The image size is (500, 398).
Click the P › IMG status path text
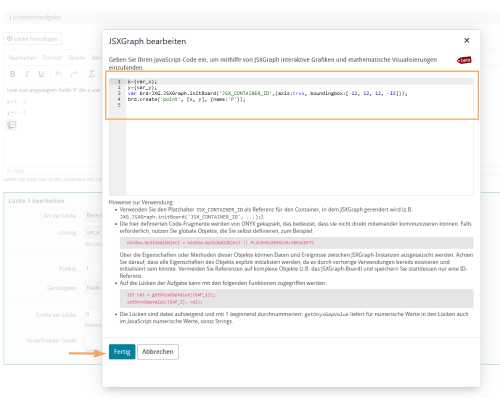click(x=16, y=171)
